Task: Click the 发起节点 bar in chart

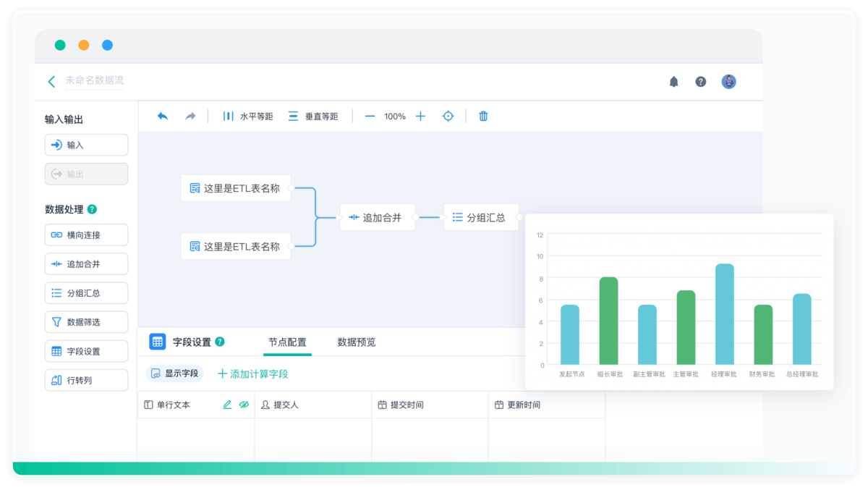Action: coord(570,334)
